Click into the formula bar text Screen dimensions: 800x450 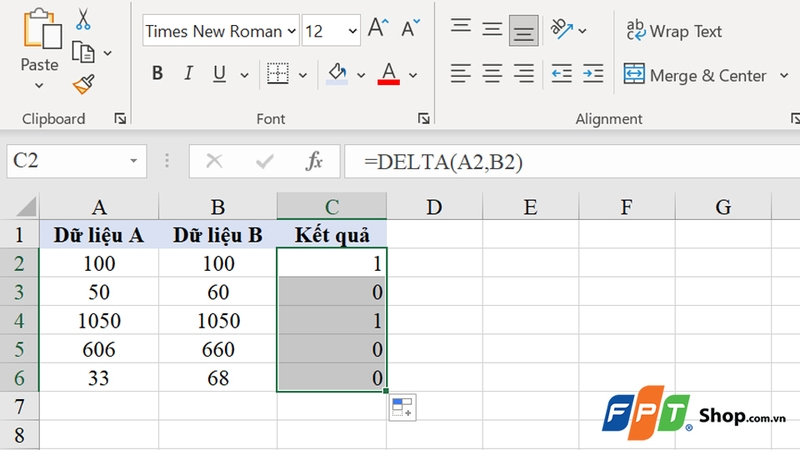tap(560, 161)
